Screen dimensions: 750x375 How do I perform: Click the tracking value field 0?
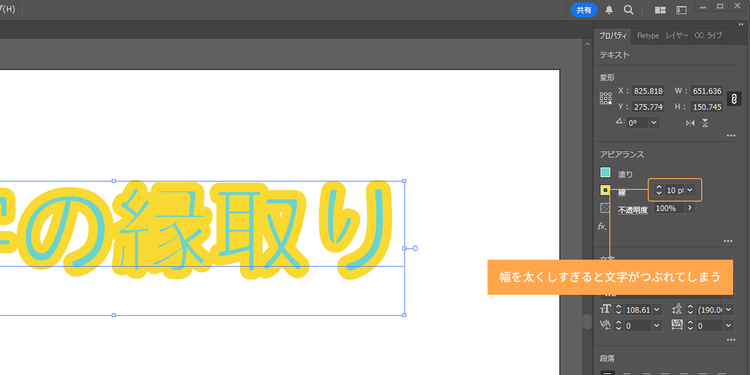click(709, 326)
